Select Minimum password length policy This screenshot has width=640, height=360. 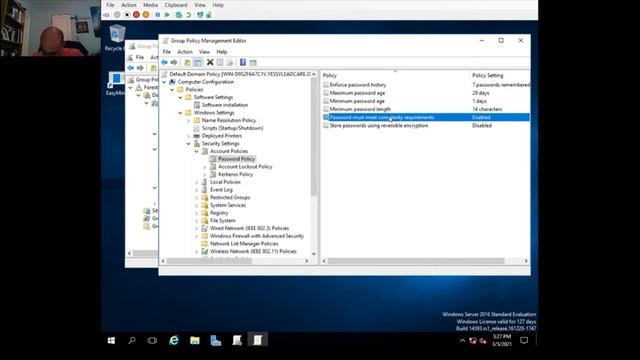pyautogui.click(x=360, y=109)
